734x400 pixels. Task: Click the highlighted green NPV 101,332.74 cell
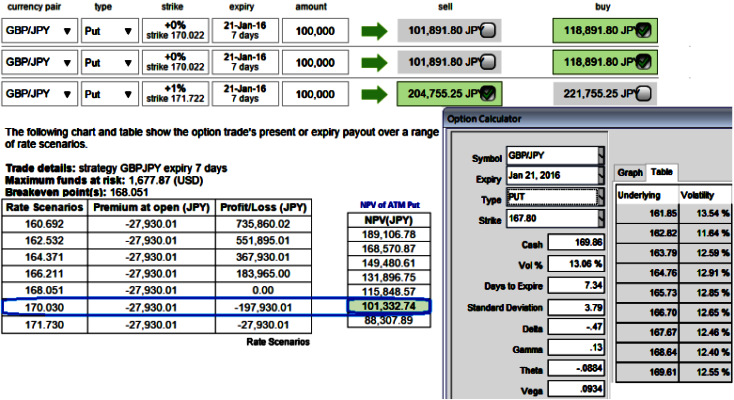click(x=389, y=306)
